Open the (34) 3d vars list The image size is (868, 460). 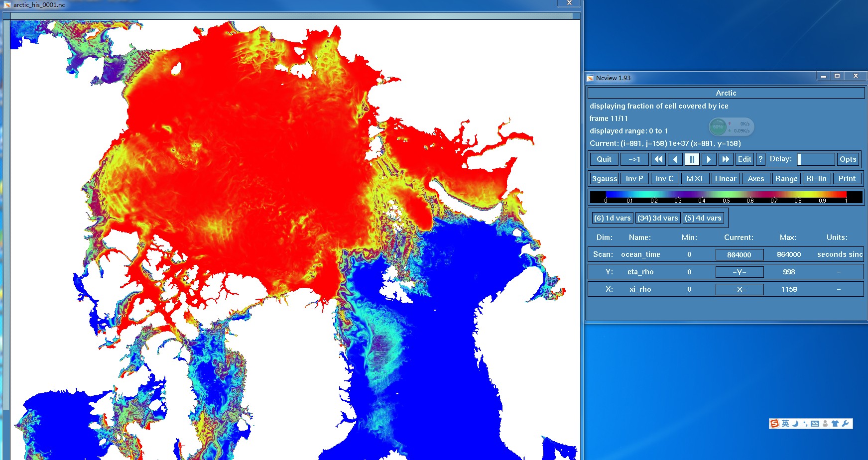(658, 218)
